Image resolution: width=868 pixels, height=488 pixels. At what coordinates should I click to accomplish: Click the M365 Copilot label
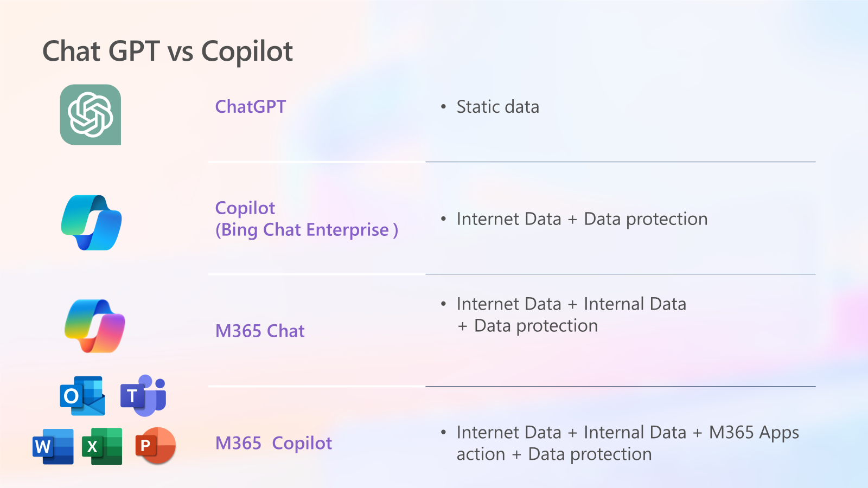273,443
